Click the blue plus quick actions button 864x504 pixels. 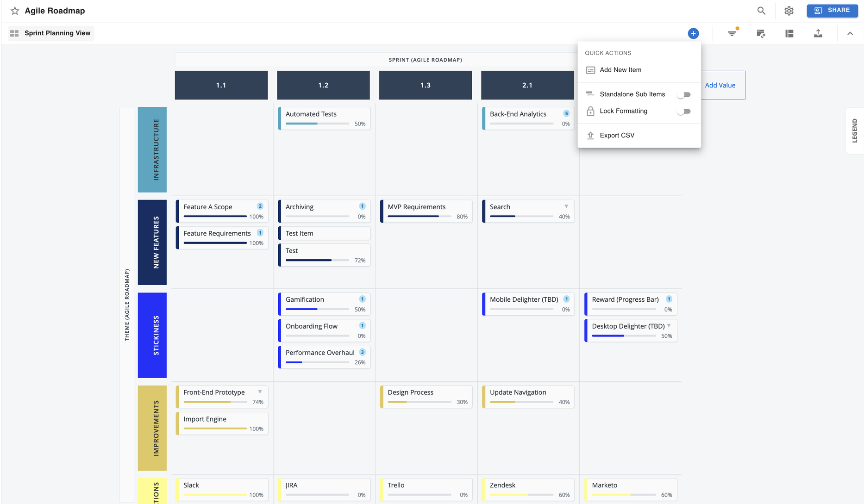coord(693,33)
